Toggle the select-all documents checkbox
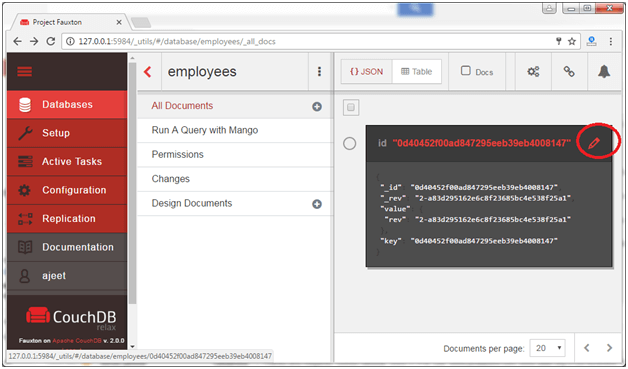This screenshot has height=369, width=628. tap(351, 107)
